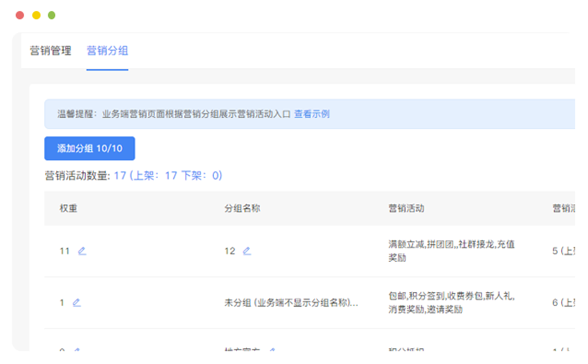Open the 查看示例 link
Screen dimensions: 588x364
click(x=312, y=114)
